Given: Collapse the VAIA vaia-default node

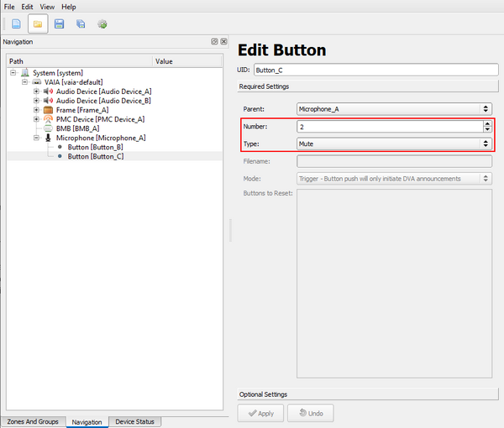Looking at the screenshot, I should (26, 82).
